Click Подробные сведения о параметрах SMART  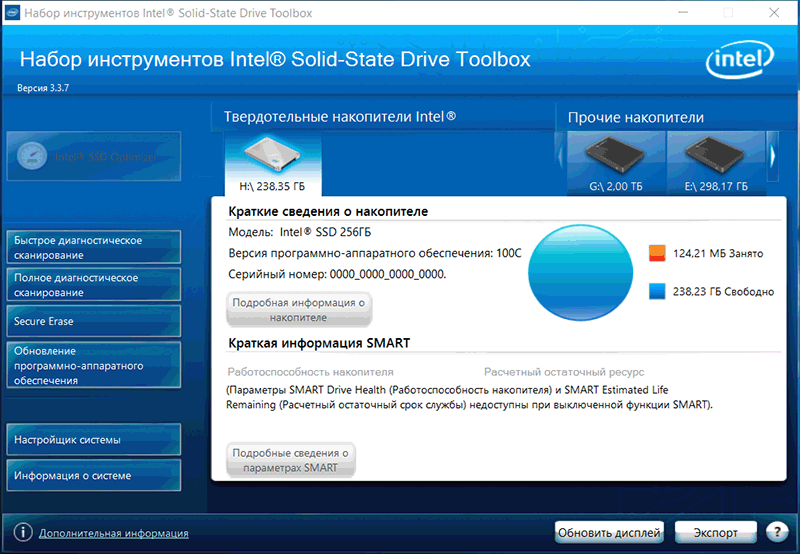pyautogui.click(x=291, y=460)
